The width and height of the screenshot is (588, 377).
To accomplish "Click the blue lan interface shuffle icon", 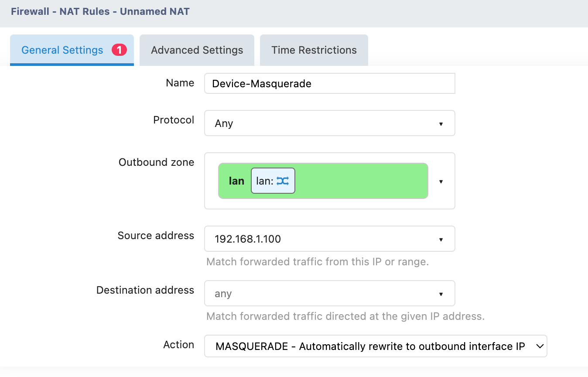I will coord(283,181).
